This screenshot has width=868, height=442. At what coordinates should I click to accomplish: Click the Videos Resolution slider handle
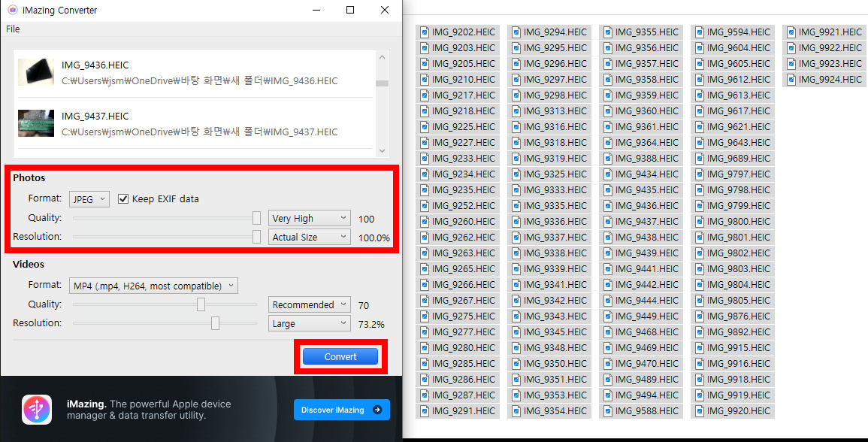coord(216,323)
